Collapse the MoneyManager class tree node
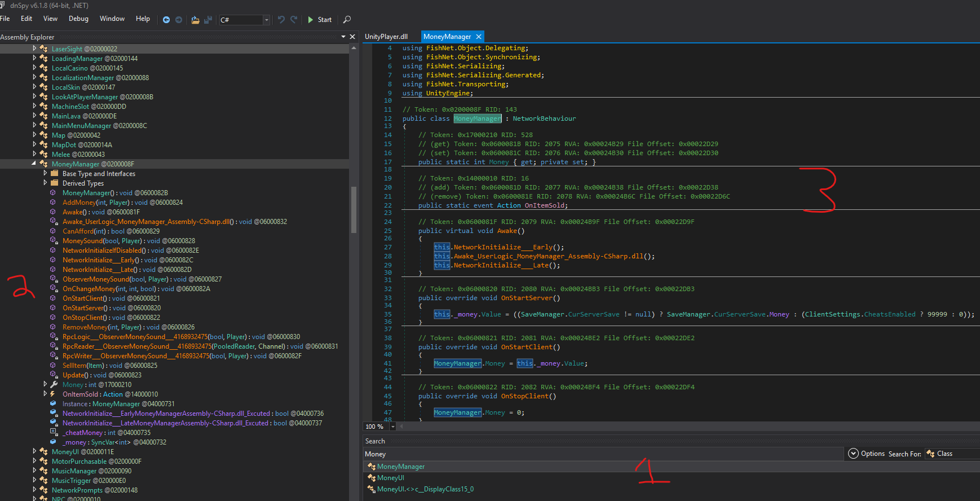The image size is (980, 501). tap(34, 164)
